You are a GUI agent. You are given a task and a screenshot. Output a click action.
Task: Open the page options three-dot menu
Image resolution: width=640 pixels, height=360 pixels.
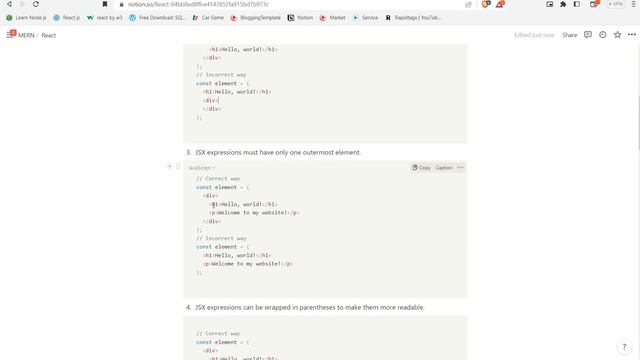pyautogui.click(x=632, y=35)
